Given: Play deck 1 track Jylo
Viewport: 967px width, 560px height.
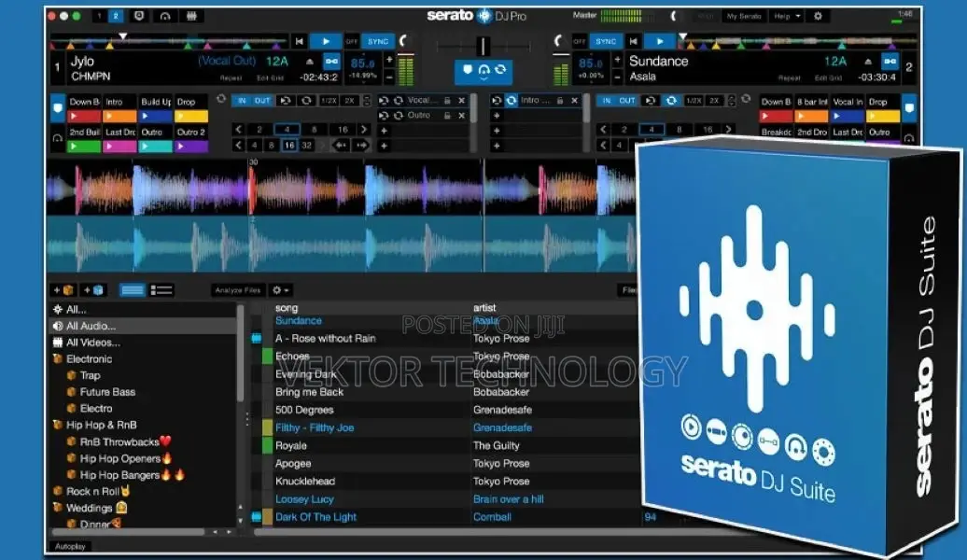Looking at the screenshot, I should 326,41.
